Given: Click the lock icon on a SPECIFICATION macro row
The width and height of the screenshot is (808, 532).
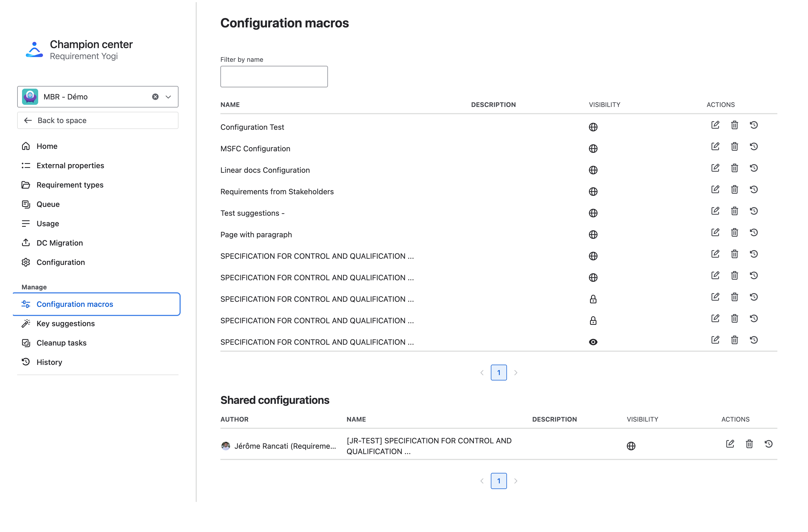Looking at the screenshot, I should tap(593, 299).
